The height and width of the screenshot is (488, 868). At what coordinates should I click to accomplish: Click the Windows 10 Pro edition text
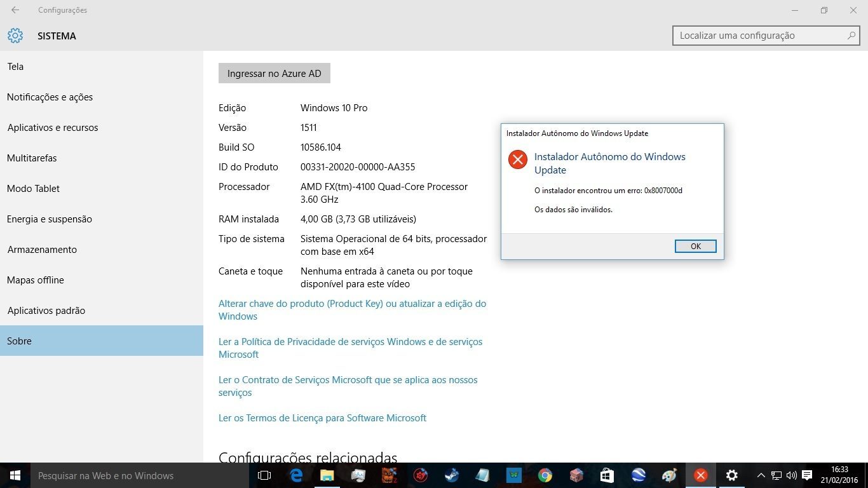334,108
